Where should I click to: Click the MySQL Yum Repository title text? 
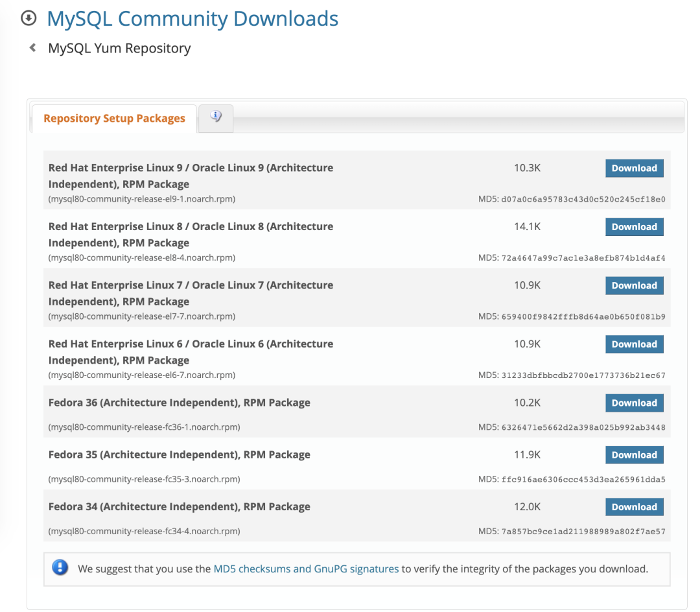click(119, 48)
